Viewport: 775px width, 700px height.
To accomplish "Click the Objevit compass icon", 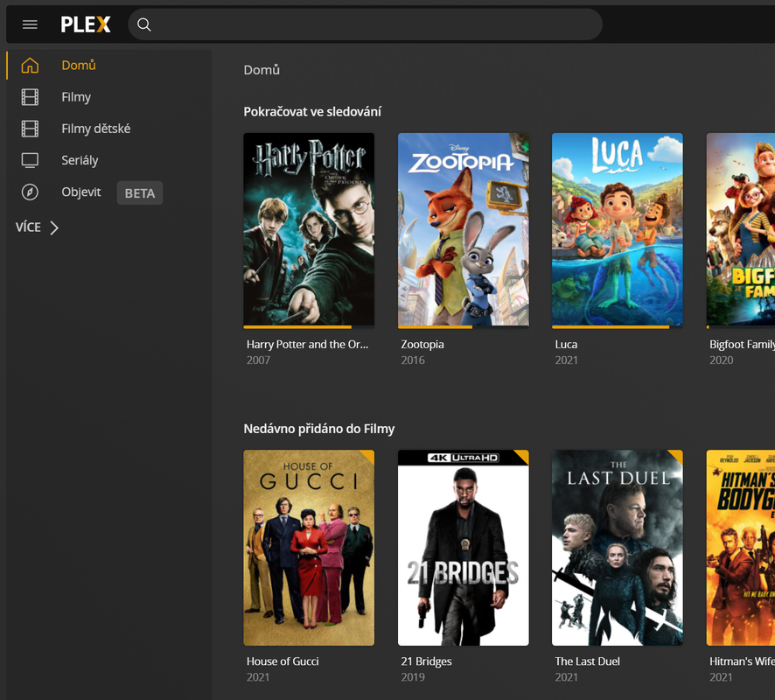I will tap(30, 192).
